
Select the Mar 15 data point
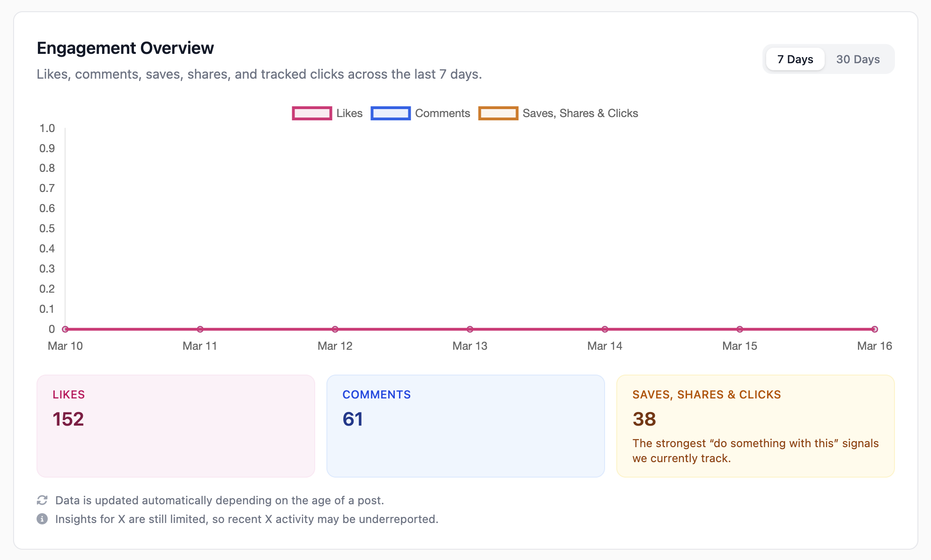click(739, 329)
